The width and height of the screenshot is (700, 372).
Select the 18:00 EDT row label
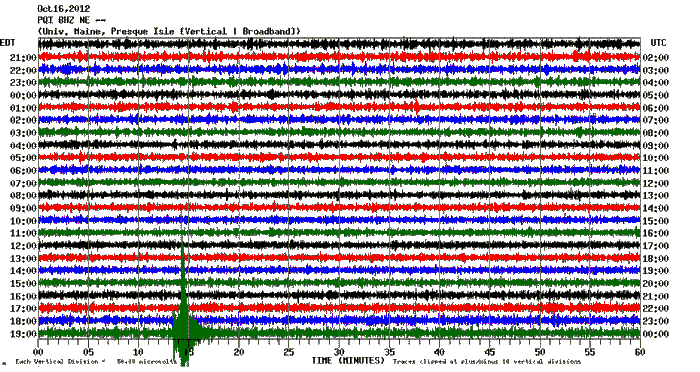coord(23,321)
